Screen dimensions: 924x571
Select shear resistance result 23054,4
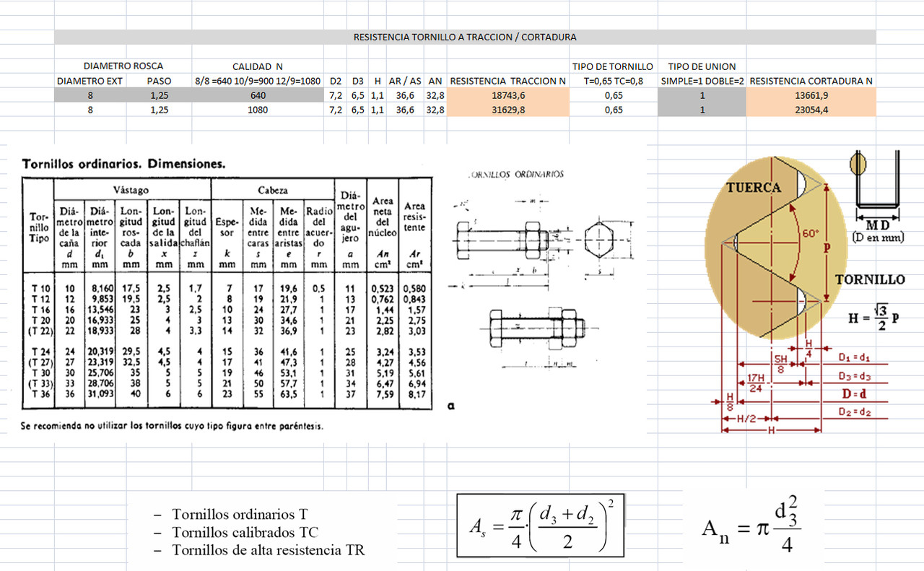811,110
